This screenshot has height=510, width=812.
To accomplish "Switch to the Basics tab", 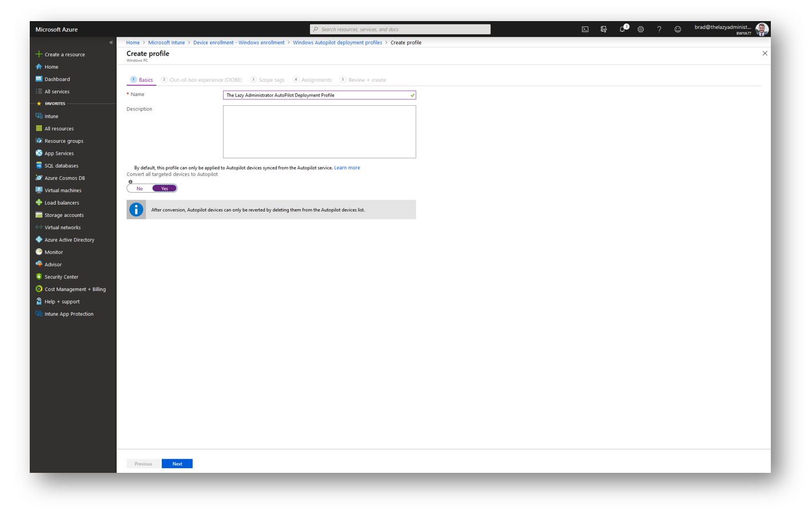I will pyautogui.click(x=142, y=80).
